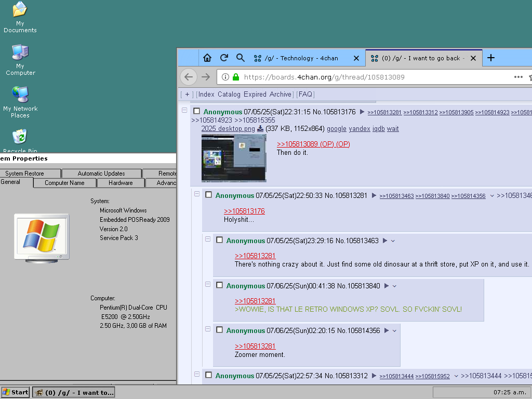Image resolution: width=532 pixels, height=399 pixels.
Task: Open the 2025 desktop.png file link
Action: pyautogui.click(x=228, y=129)
